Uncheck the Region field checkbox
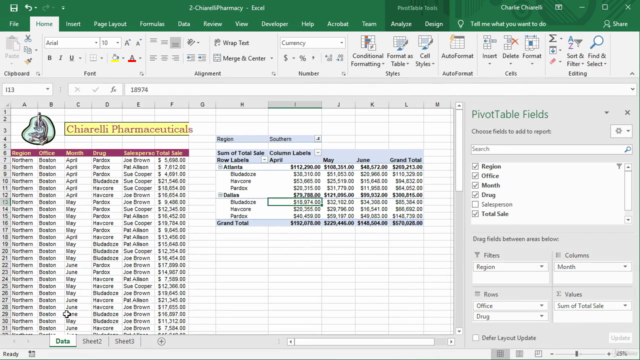Screen dimensions: 640x360 (x=475, y=166)
